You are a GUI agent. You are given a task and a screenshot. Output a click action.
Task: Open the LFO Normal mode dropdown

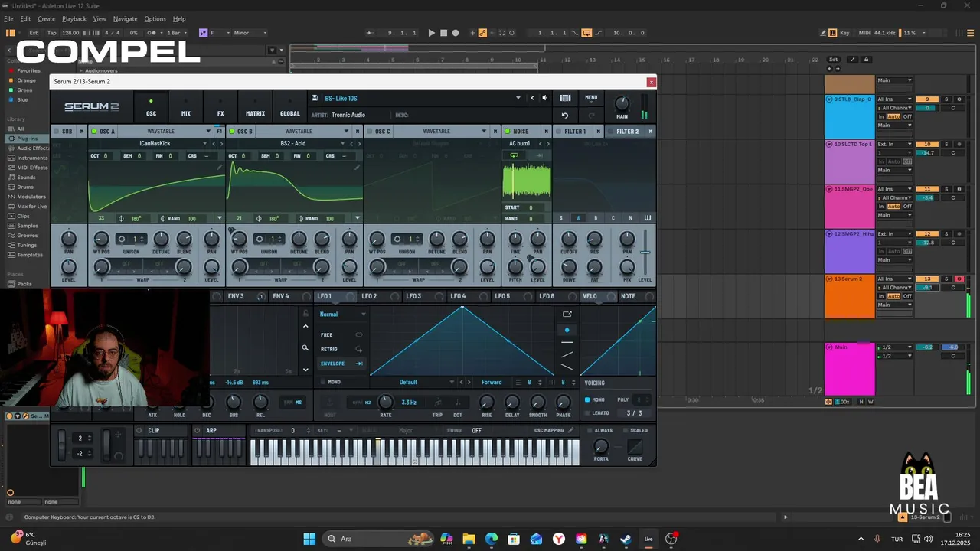(x=341, y=314)
